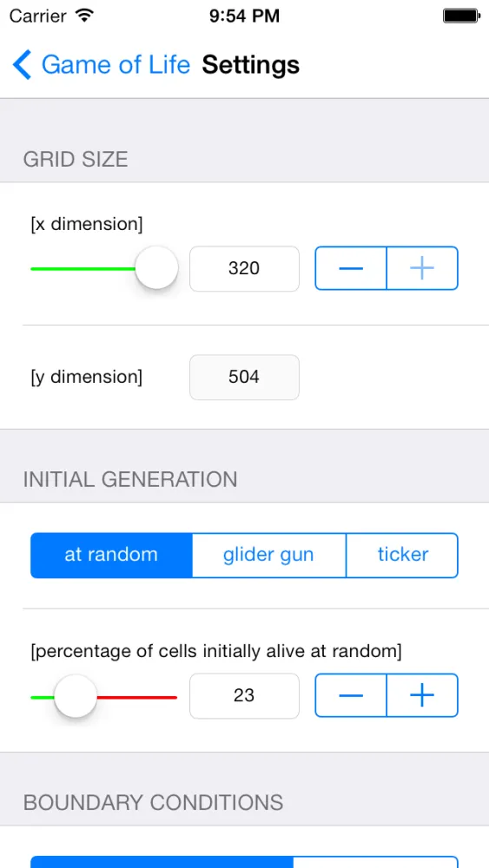The image size is (489, 868).
Task: Select the highlighted boundary conditions segment
Action: (162, 862)
